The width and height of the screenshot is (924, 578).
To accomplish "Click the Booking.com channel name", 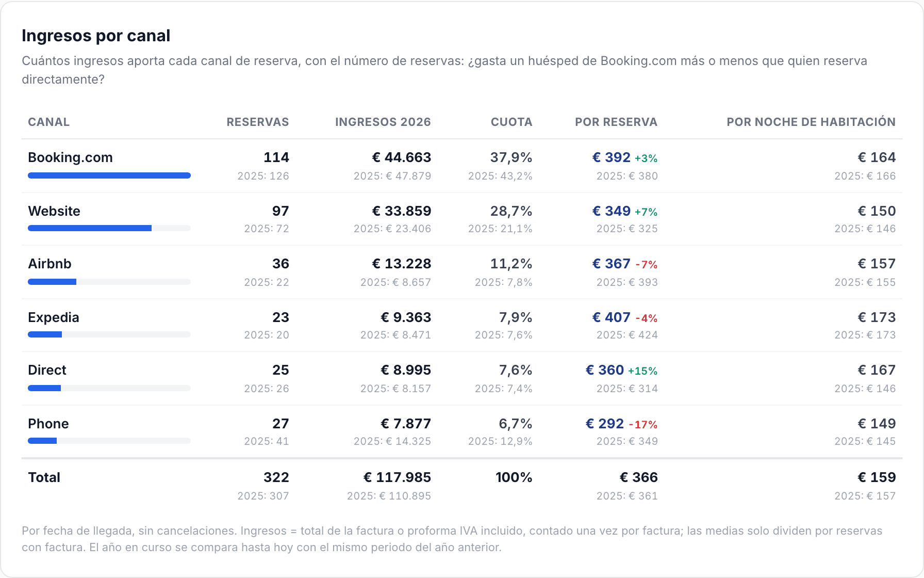I will coord(70,157).
